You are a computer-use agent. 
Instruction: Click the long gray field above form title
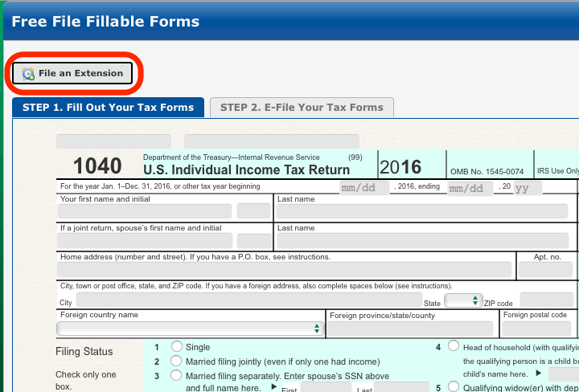coord(272,141)
